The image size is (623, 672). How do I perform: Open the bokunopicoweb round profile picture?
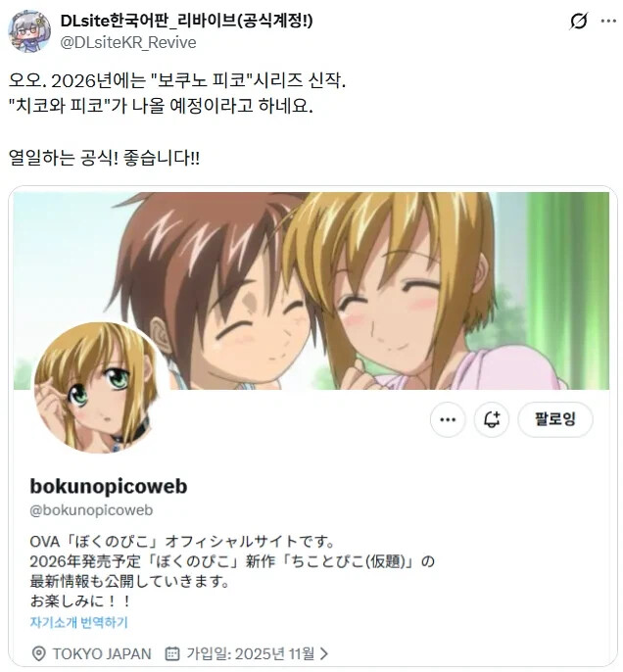[x=96, y=388]
